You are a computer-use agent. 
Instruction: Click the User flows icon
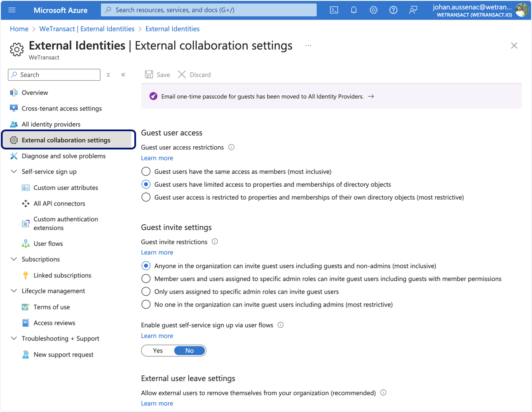(26, 243)
